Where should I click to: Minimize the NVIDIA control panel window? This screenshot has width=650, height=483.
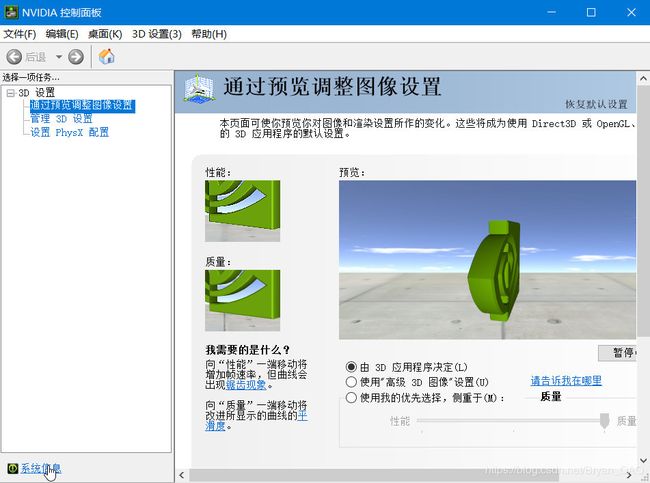click(x=551, y=12)
